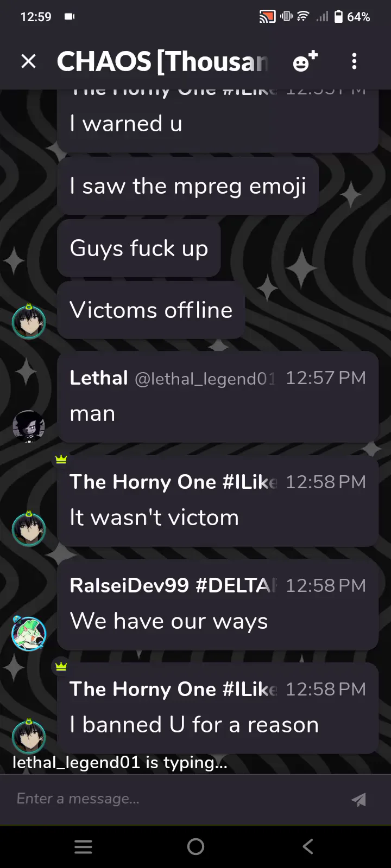Tap the send message paper plane icon
The height and width of the screenshot is (868, 391).
coord(358,799)
